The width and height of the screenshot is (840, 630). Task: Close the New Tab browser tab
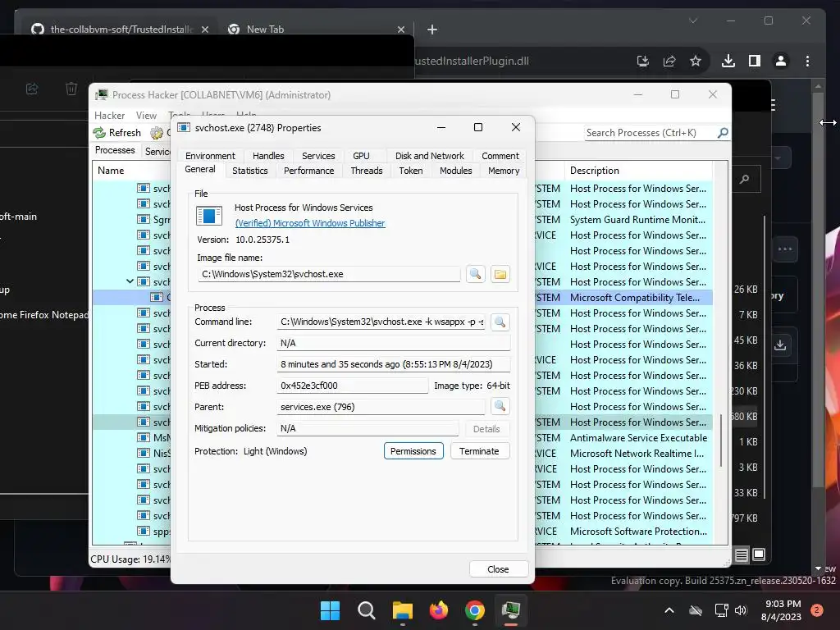pos(400,30)
